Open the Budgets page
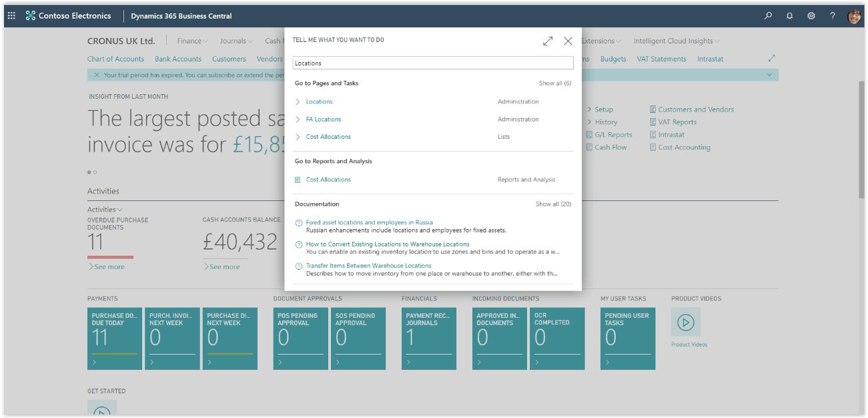868x418 pixels. [x=613, y=59]
